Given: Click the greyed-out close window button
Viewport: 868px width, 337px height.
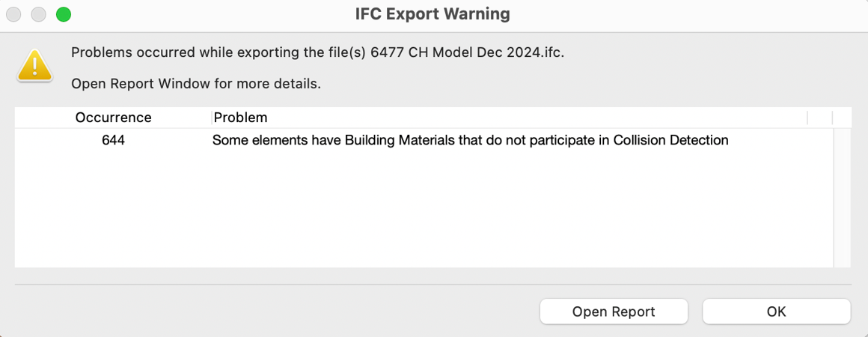Looking at the screenshot, I should tap(13, 14).
